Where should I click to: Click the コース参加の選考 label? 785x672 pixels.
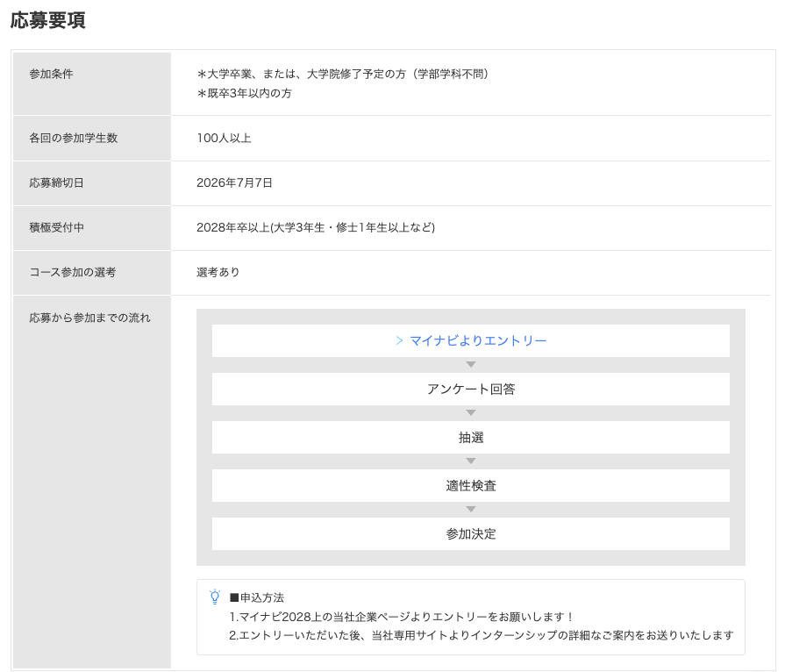click(x=73, y=273)
